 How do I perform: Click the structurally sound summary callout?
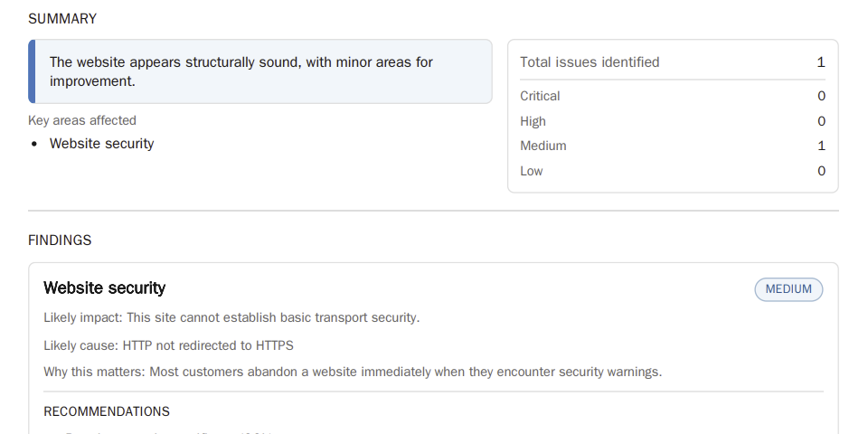point(262,71)
